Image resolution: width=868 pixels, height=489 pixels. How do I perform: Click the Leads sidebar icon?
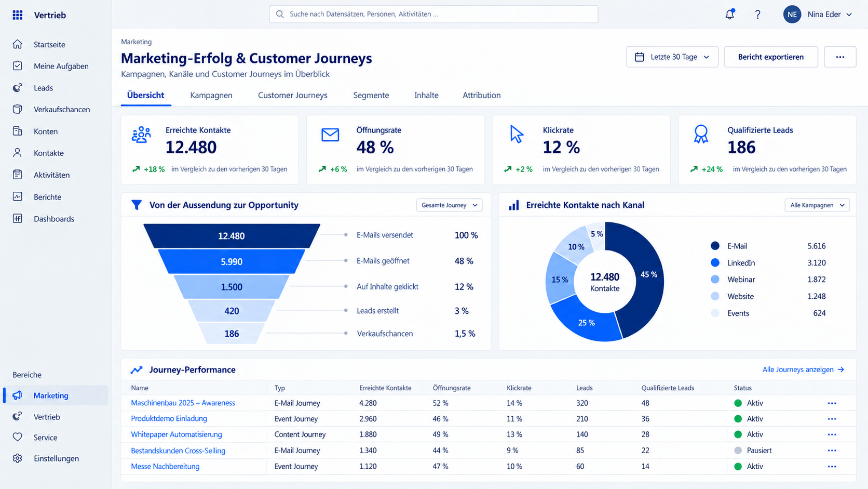point(18,88)
